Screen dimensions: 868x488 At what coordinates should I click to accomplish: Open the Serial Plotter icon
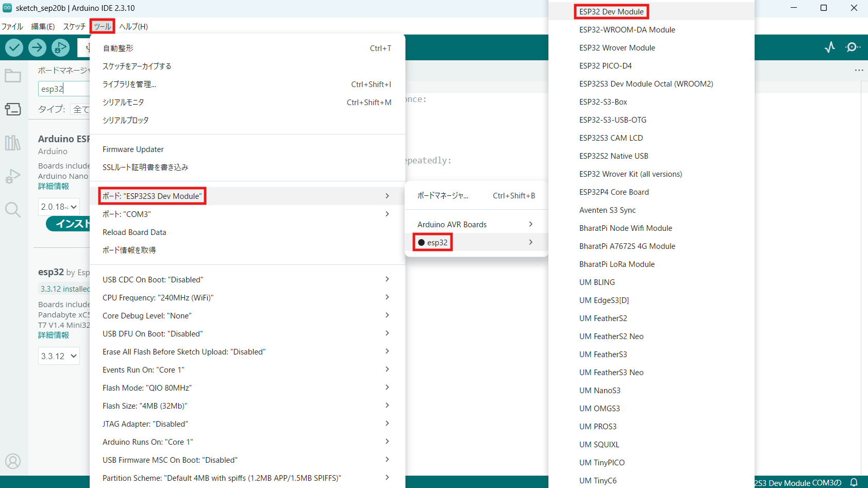click(830, 47)
